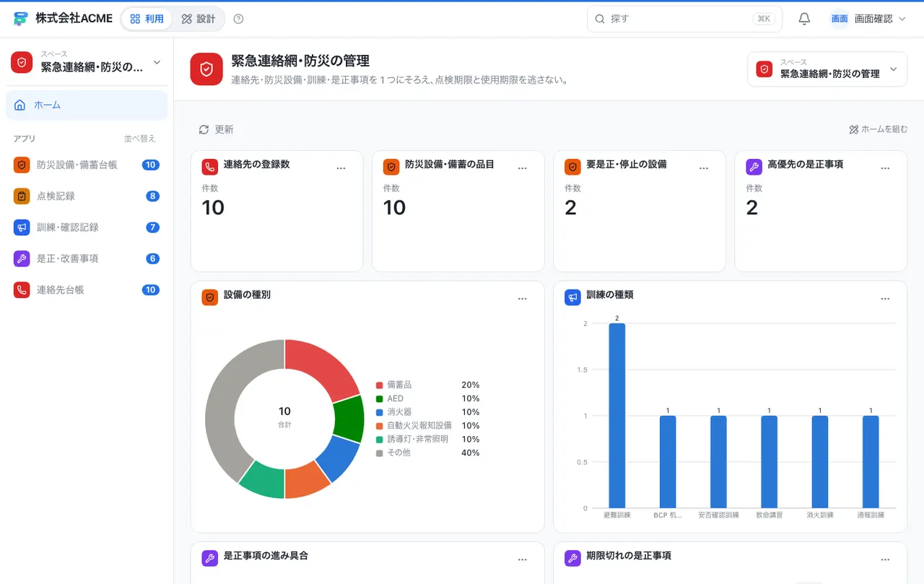Click the 更新 button label

(x=224, y=130)
